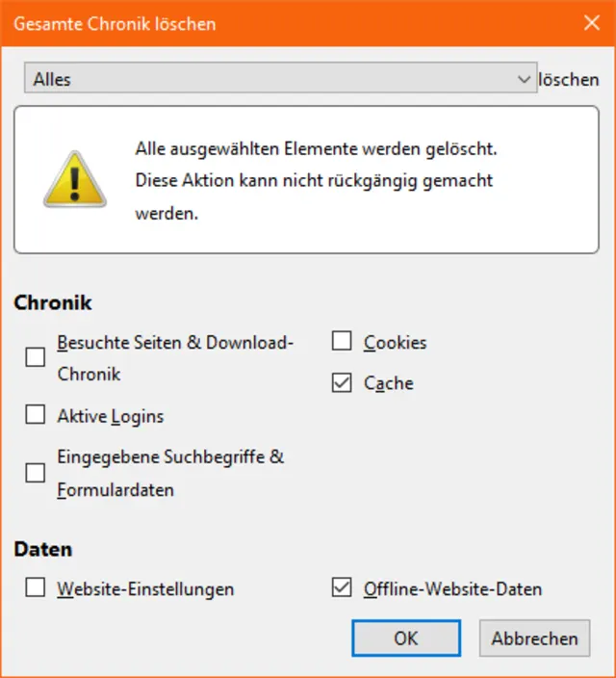Click the Offline-Website-Daten label text
The height and width of the screenshot is (678, 616).
452,588
